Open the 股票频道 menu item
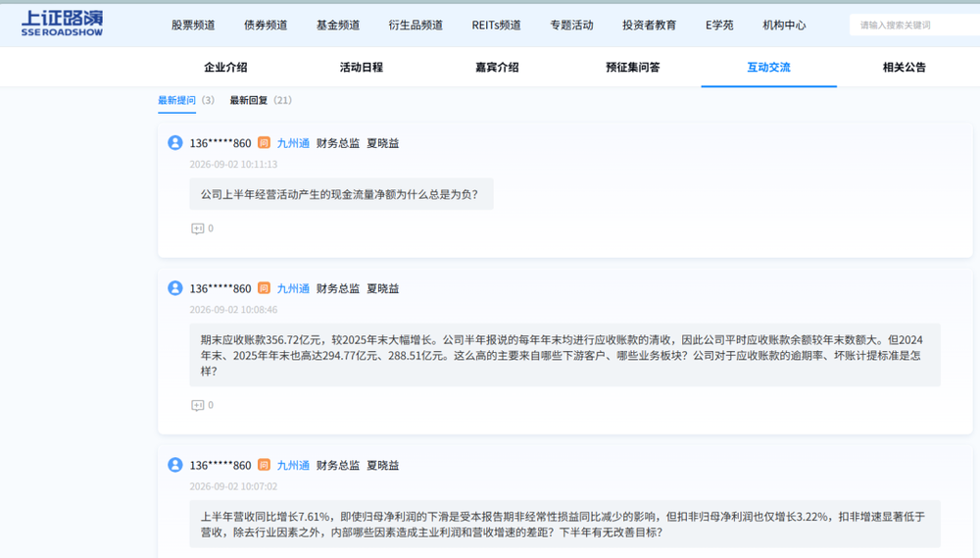Viewport: 980px width, 558px height. [193, 25]
